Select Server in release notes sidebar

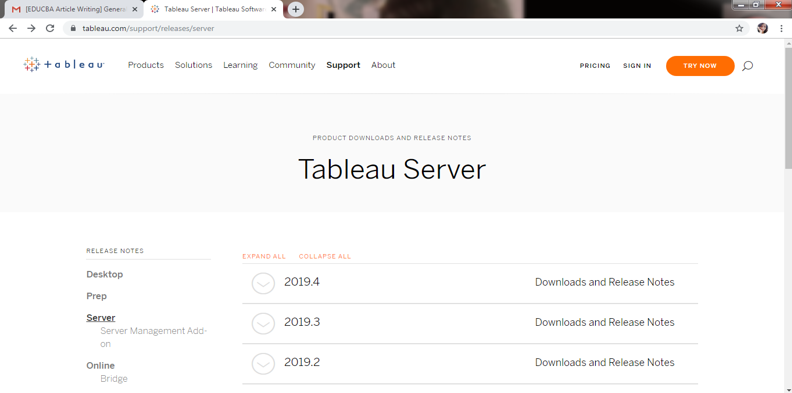tap(101, 318)
